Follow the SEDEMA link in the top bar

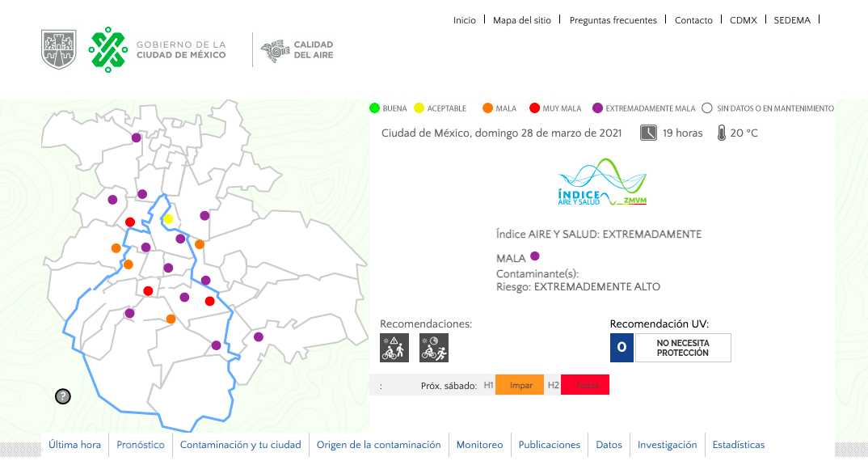(791, 20)
